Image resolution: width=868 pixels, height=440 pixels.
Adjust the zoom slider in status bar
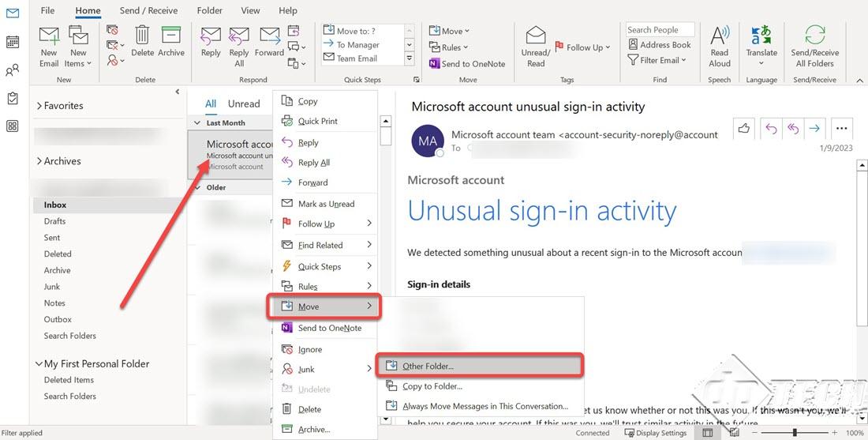[794, 433]
